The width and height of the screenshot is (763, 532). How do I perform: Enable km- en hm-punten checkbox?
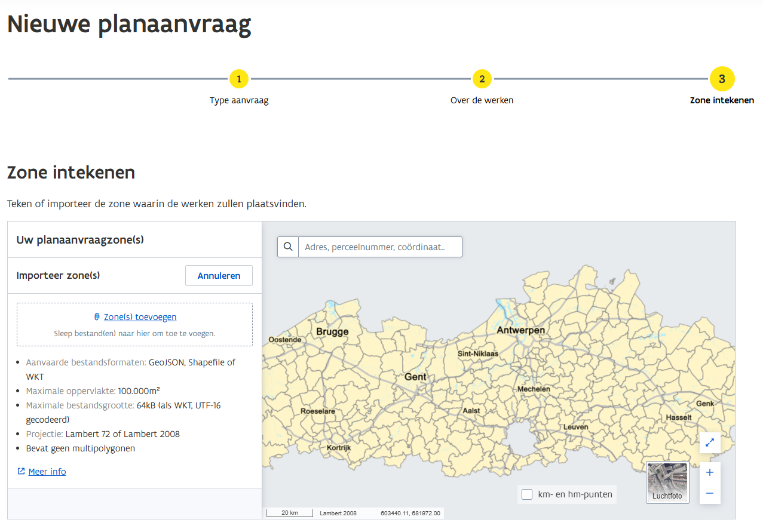tap(527, 494)
